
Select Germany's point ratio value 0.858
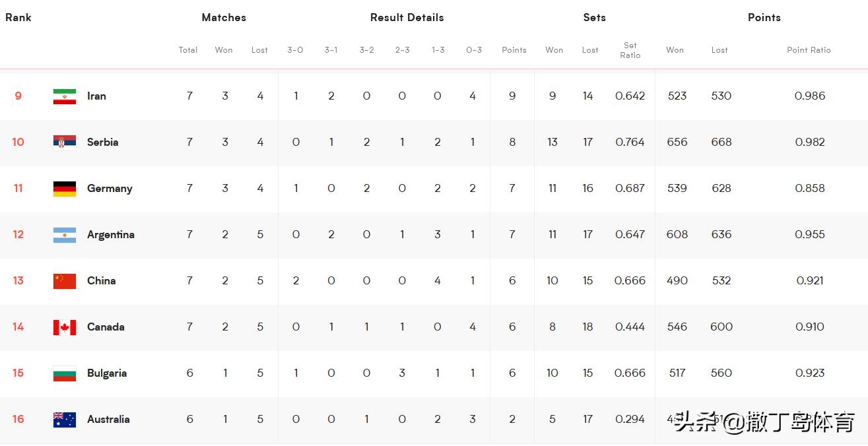[810, 188]
